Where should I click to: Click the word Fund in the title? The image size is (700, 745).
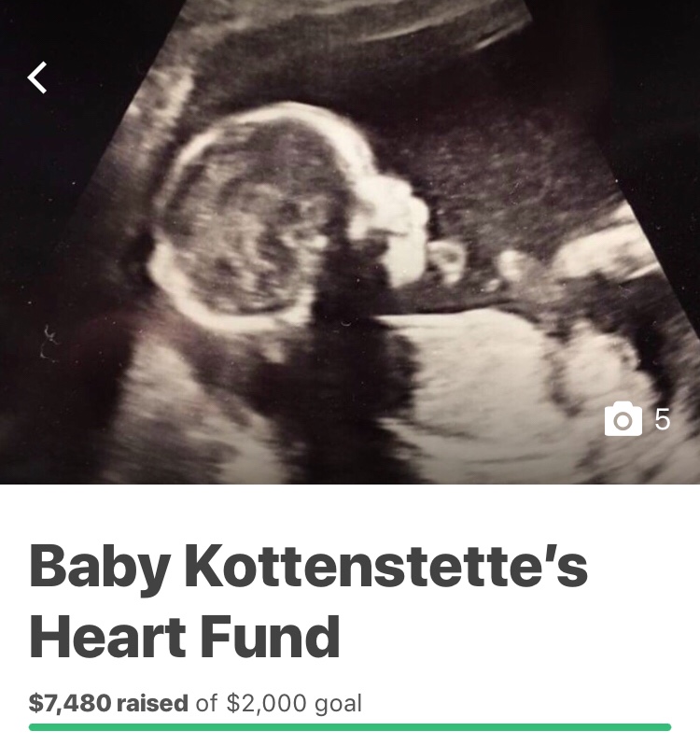pos(270,637)
